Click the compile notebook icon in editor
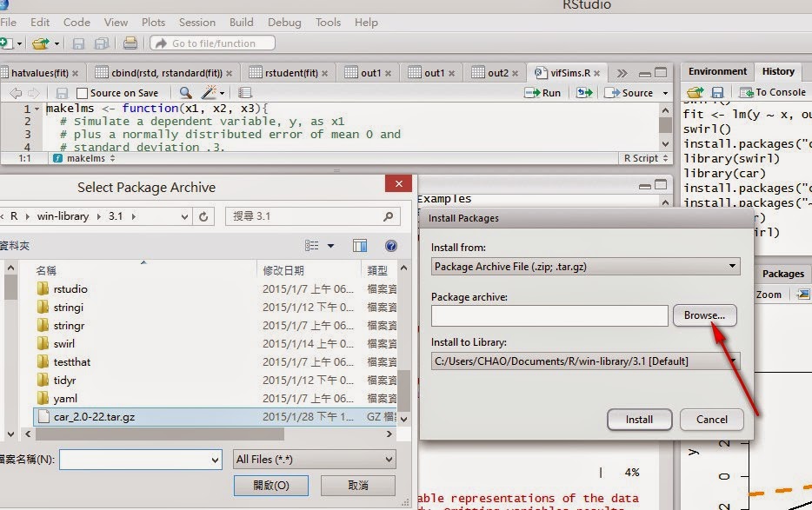This screenshot has width=812, height=510. 245,93
